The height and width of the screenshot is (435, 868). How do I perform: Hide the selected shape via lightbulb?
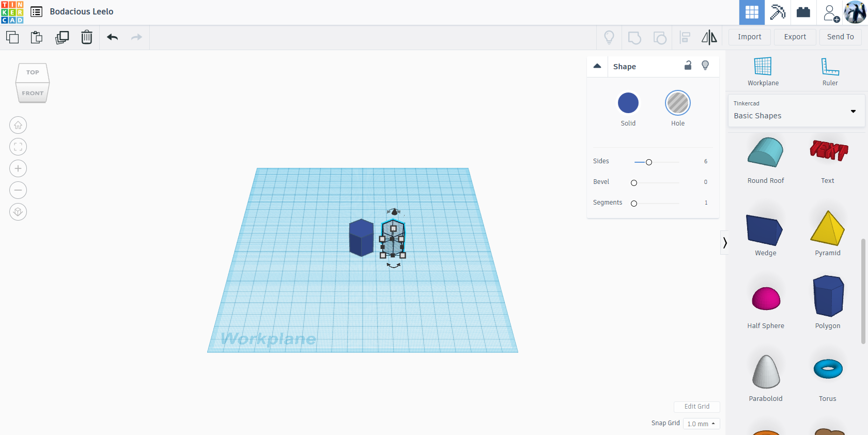pos(705,65)
